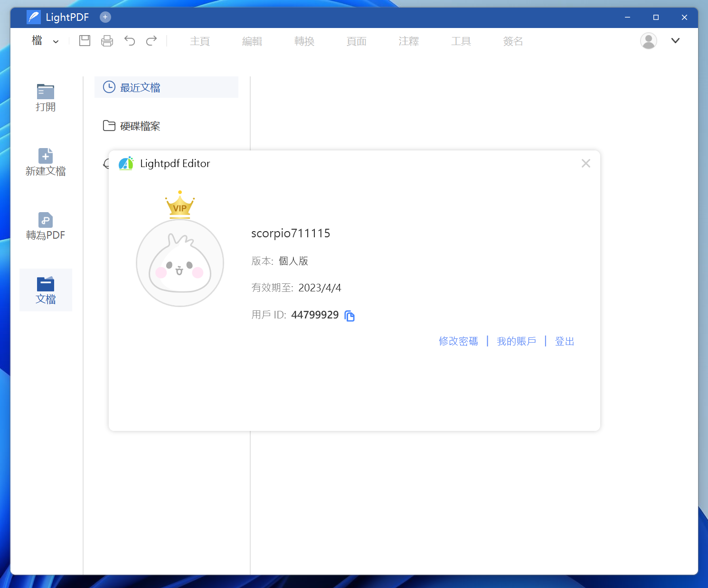Select 打開 in the sidebar
Image resolution: width=708 pixels, height=588 pixels.
point(46,98)
